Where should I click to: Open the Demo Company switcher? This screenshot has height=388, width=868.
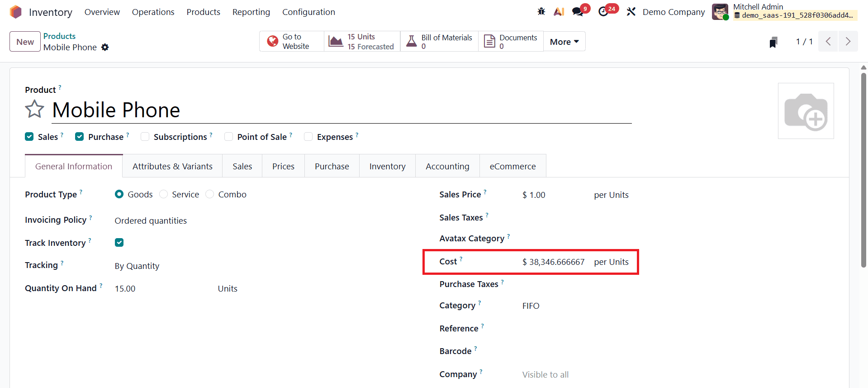tap(674, 12)
